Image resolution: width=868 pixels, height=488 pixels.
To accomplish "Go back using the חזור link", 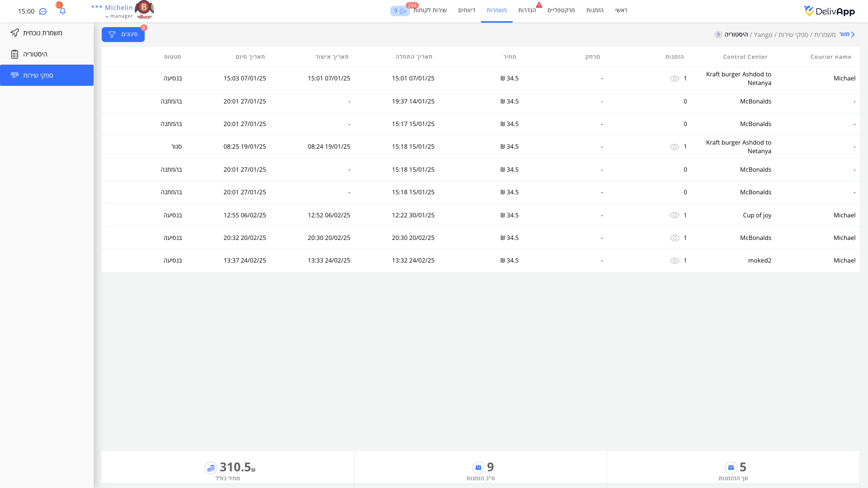I will click(846, 34).
